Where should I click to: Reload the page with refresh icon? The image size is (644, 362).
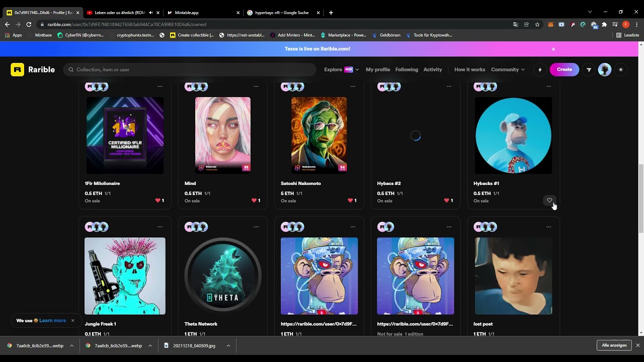pos(29,24)
